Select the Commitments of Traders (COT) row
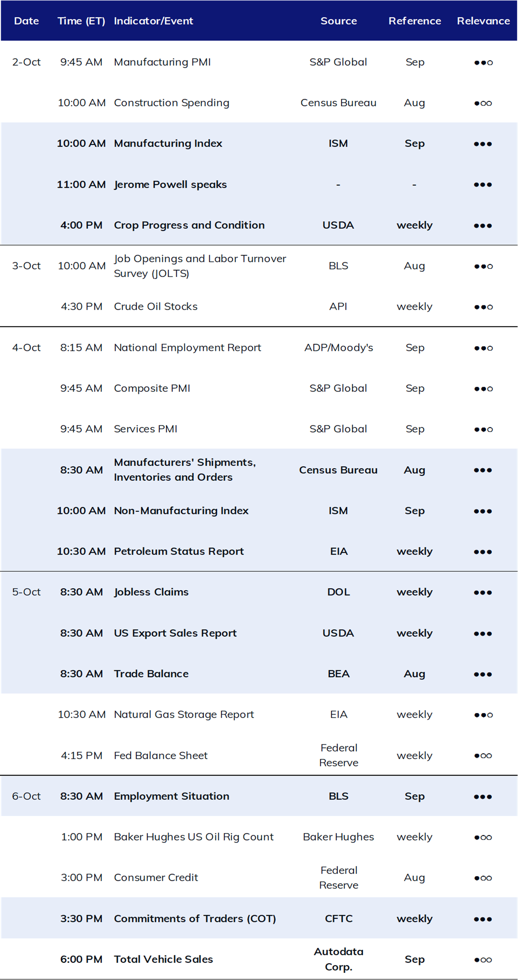The height and width of the screenshot is (980, 518). [x=259, y=918]
